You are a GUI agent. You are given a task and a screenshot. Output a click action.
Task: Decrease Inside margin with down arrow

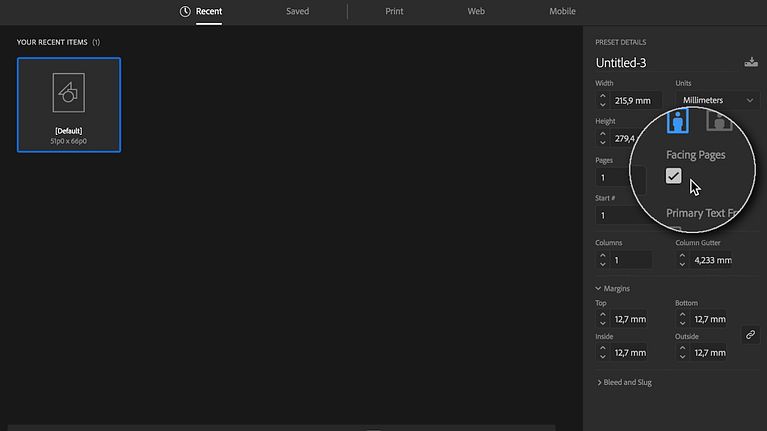603,357
